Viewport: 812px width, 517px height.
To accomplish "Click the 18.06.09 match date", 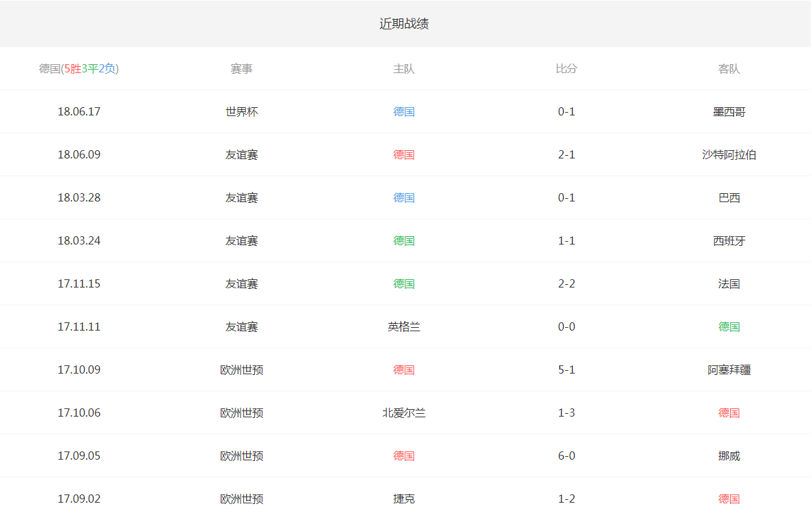I will coord(79,154).
